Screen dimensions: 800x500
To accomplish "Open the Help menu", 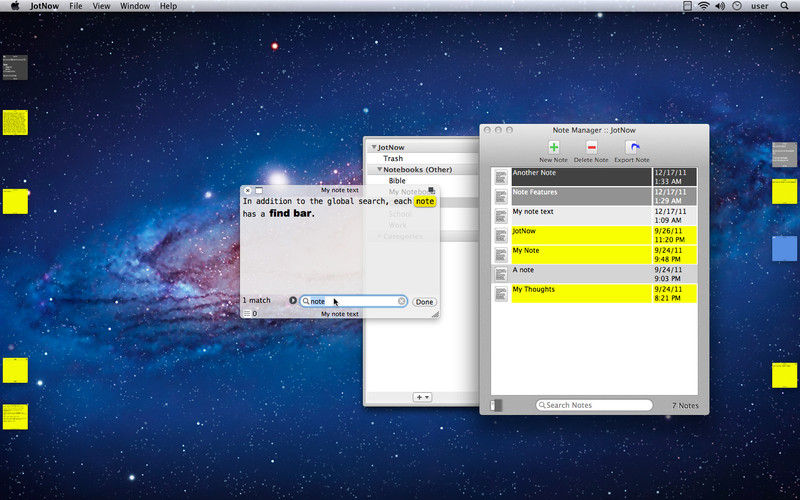I will coord(168,6).
